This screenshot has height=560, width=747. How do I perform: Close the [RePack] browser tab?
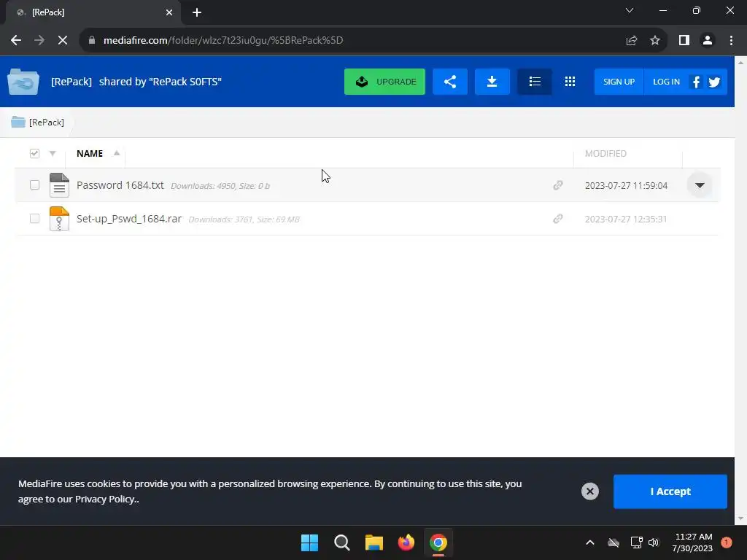click(x=169, y=12)
